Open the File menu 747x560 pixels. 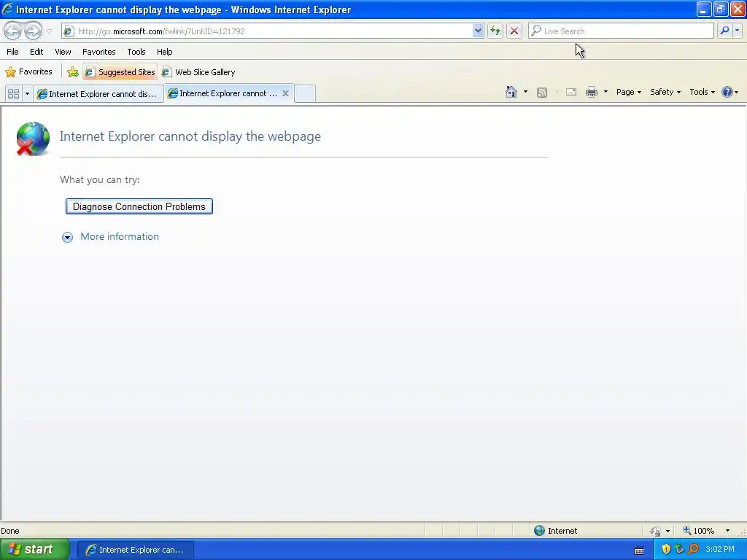(x=12, y=52)
